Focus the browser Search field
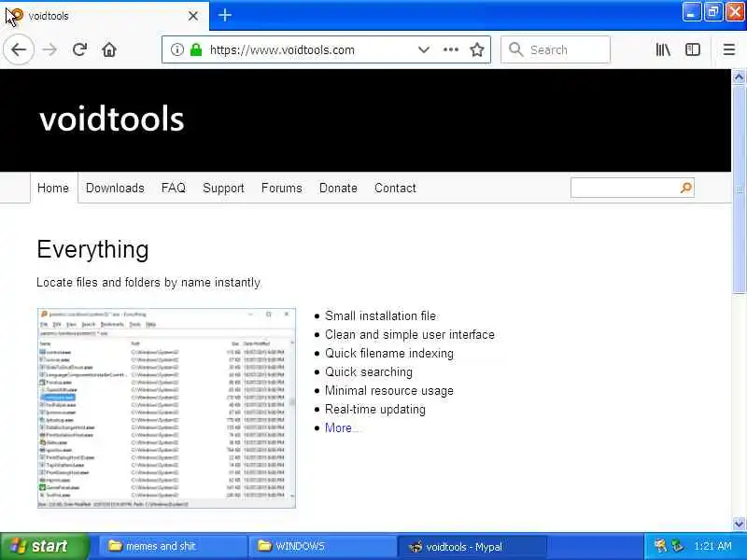This screenshot has width=747, height=560. pos(556,49)
